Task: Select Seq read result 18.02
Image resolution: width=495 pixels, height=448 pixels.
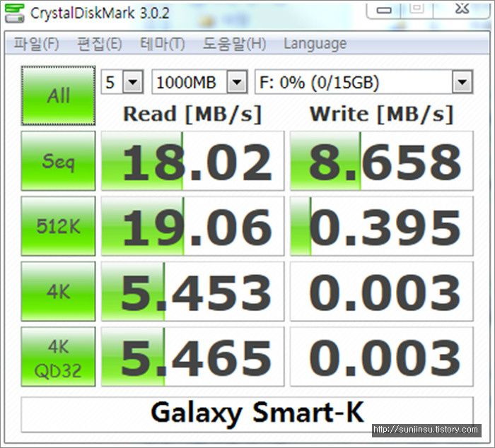Action: (x=192, y=161)
